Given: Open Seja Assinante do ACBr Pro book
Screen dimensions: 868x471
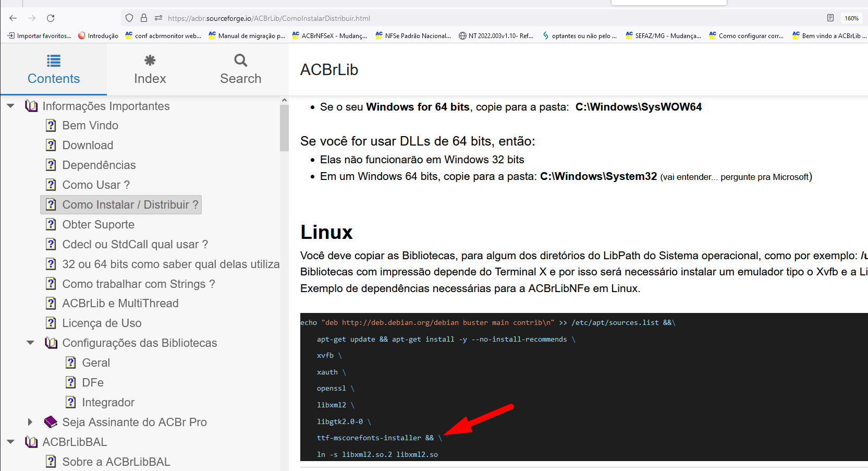Looking at the screenshot, I should [126, 422].
